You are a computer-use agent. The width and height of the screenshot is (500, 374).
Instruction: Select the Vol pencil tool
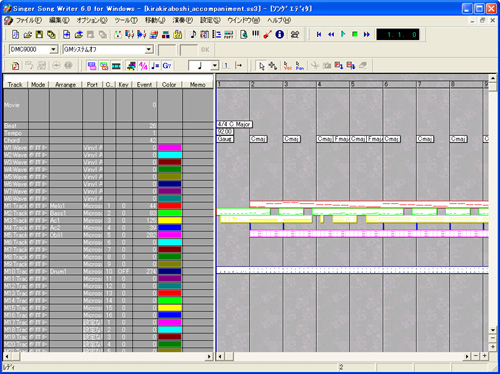click(287, 66)
